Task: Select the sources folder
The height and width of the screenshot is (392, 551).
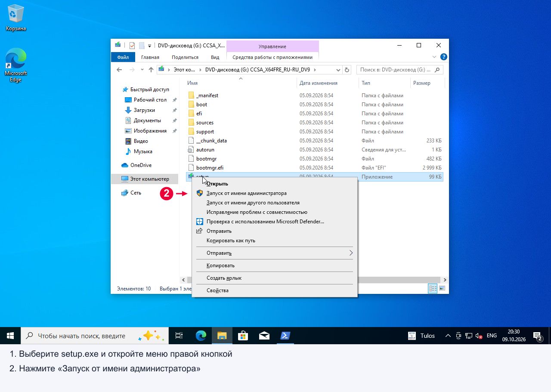Action: (x=205, y=123)
